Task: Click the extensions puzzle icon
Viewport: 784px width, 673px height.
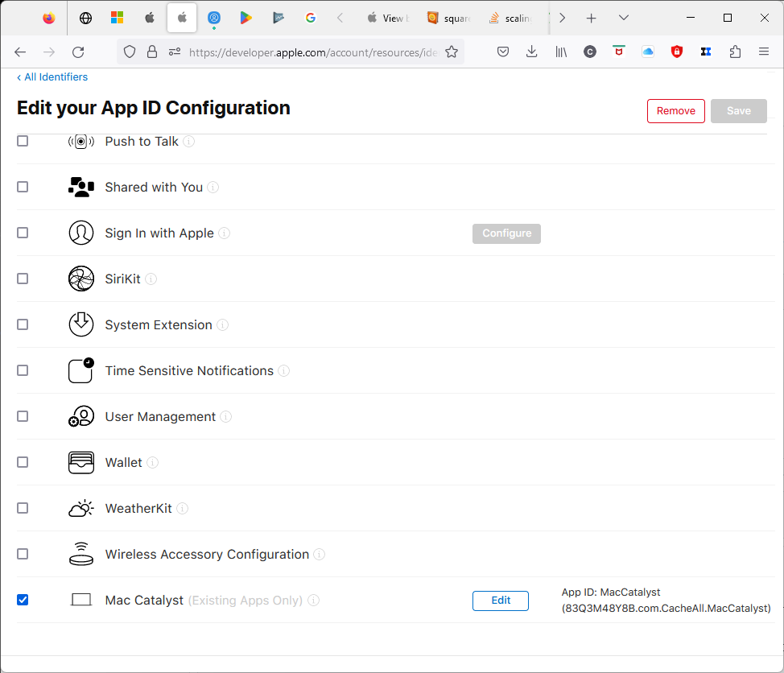Action: pos(735,51)
